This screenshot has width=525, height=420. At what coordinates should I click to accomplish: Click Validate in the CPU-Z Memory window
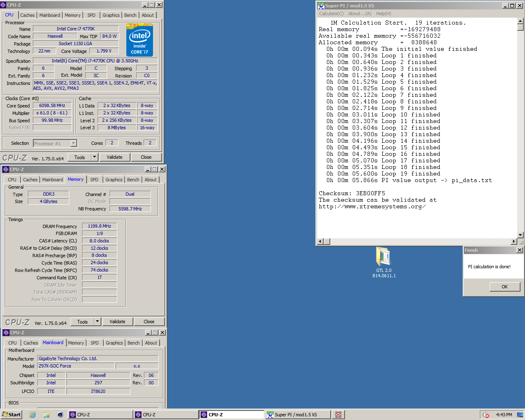click(117, 322)
